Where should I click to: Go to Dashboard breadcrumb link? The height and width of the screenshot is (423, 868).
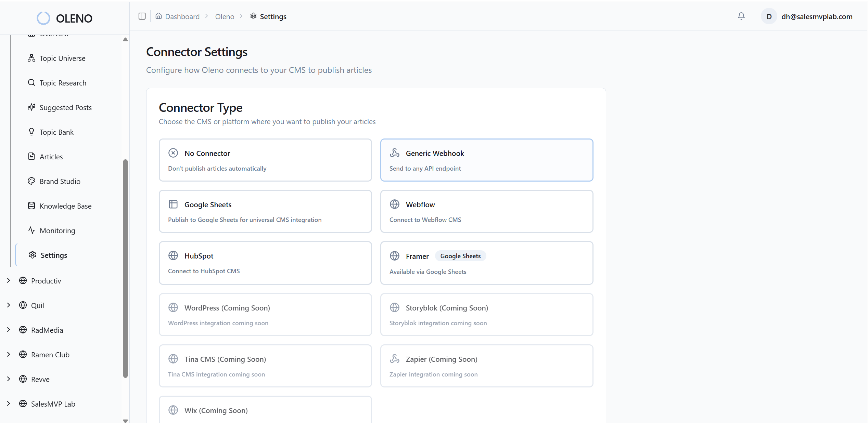[182, 16]
